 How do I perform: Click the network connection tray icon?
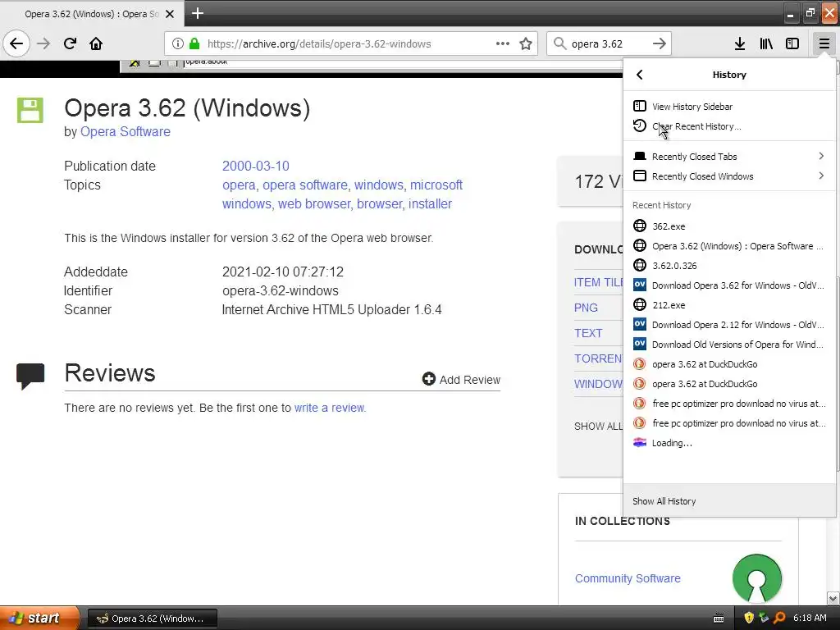pos(764,618)
